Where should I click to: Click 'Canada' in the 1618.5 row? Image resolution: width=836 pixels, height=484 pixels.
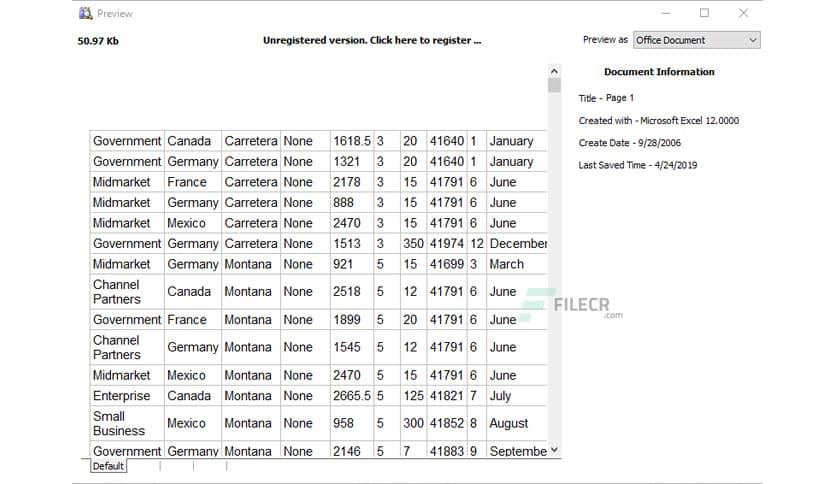pos(193,141)
